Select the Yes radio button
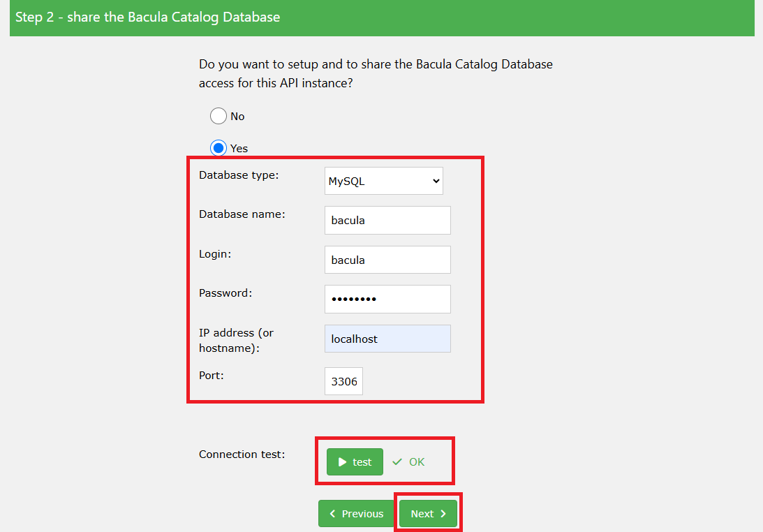Viewport: 763px width, 532px height. [218, 148]
